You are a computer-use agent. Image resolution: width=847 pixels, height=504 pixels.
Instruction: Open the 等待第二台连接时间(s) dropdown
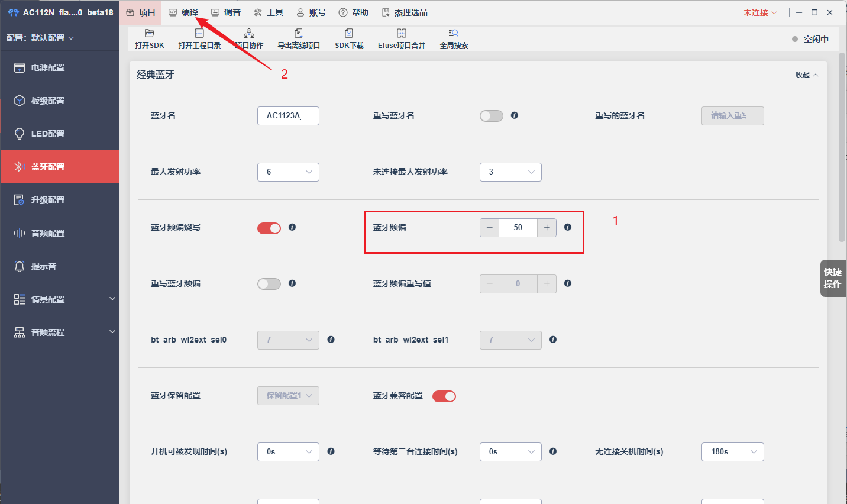tap(510, 452)
